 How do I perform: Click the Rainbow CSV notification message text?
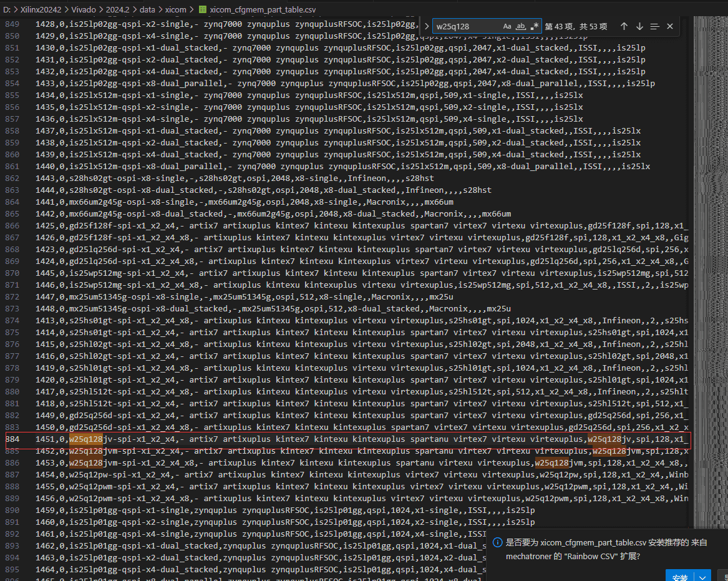[606, 549]
